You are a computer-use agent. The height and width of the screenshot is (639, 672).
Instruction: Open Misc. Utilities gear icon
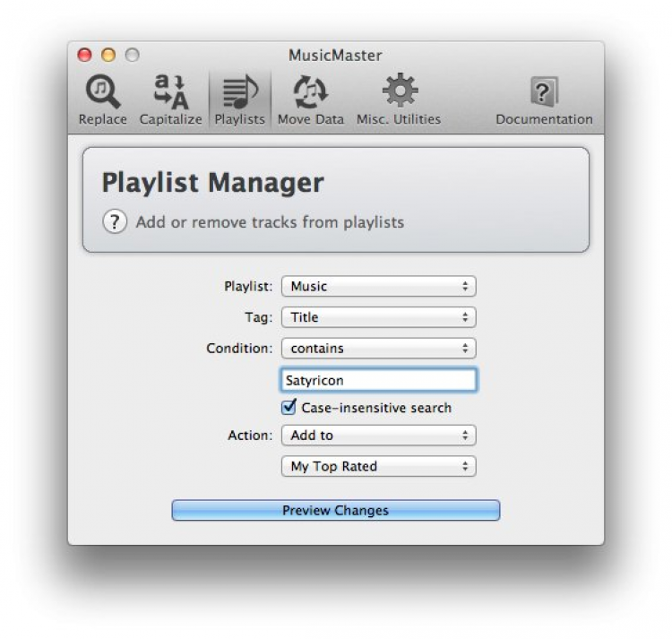(x=399, y=99)
